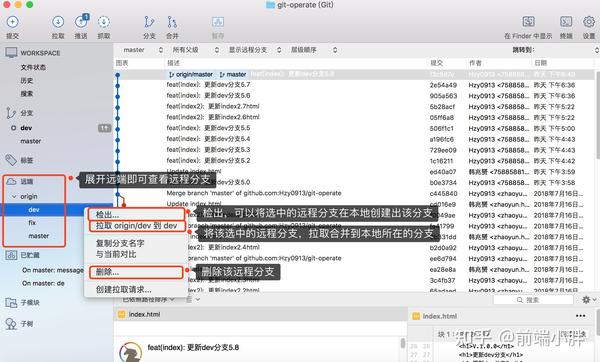Select 历史 in the workspace sidebar

27,80
